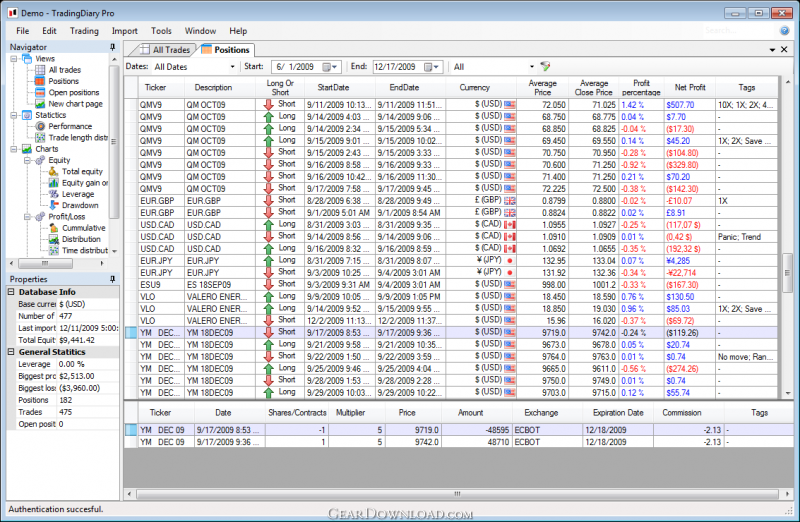This screenshot has height=522, width=800.
Task: Click the ($329.80) net profit cell
Action: coord(690,165)
